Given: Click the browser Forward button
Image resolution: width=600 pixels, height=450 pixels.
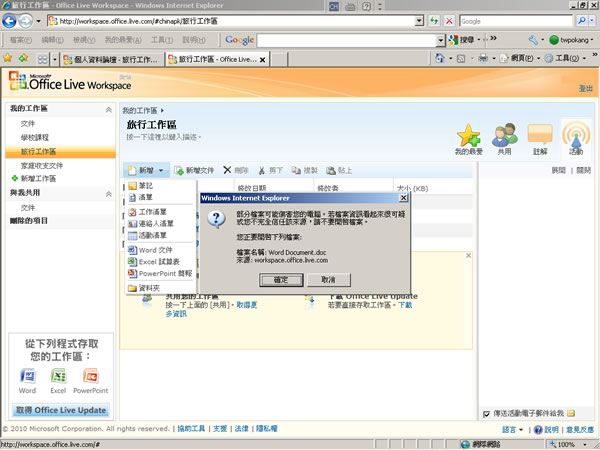Looking at the screenshot, I should [25, 21].
